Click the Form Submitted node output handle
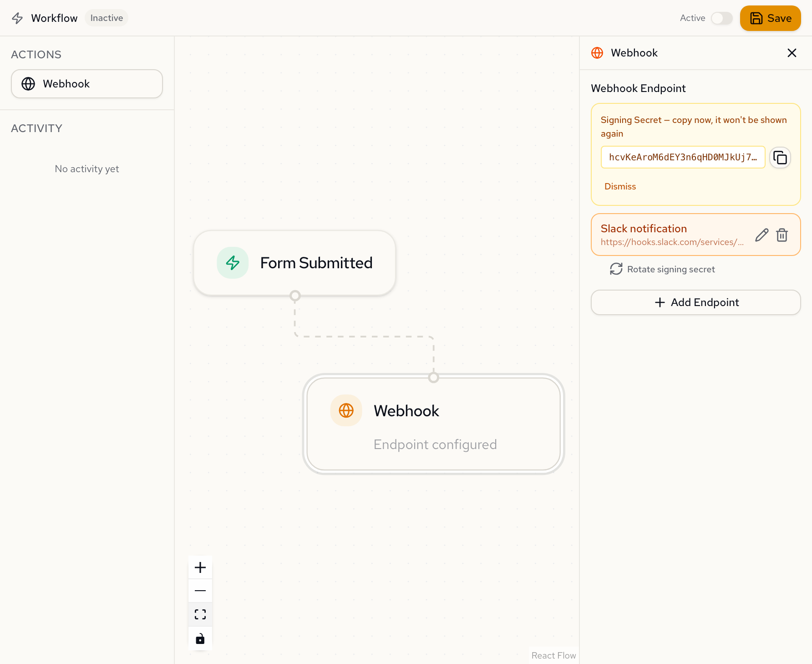The height and width of the screenshot is (664, 812). point(295,296)
